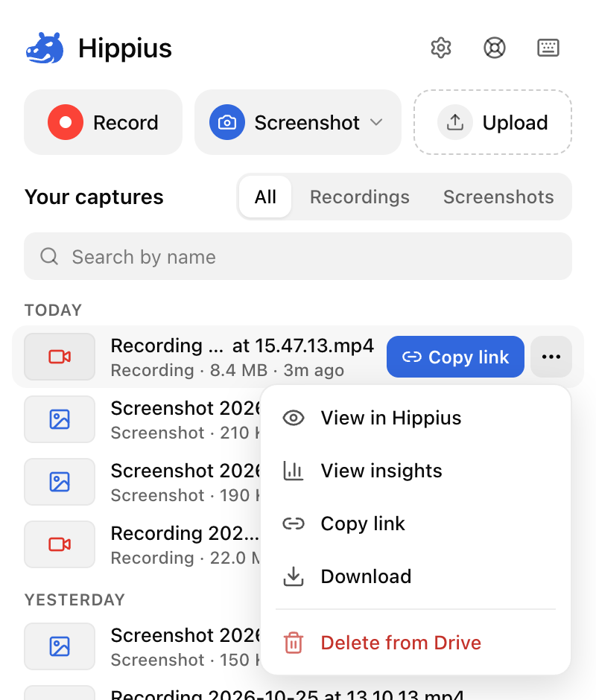Click the download arrow icon

pyautogui.click(x=294, y=576)
